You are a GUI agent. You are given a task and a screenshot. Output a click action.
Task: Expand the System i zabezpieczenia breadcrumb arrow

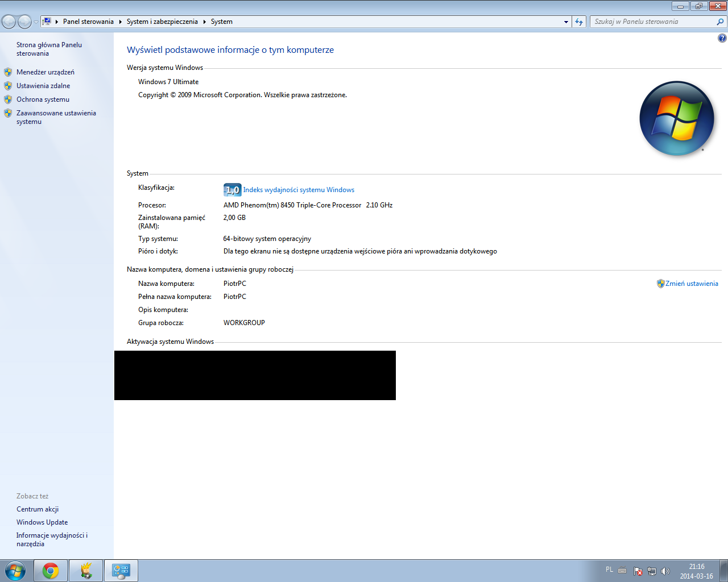[205, 22]
